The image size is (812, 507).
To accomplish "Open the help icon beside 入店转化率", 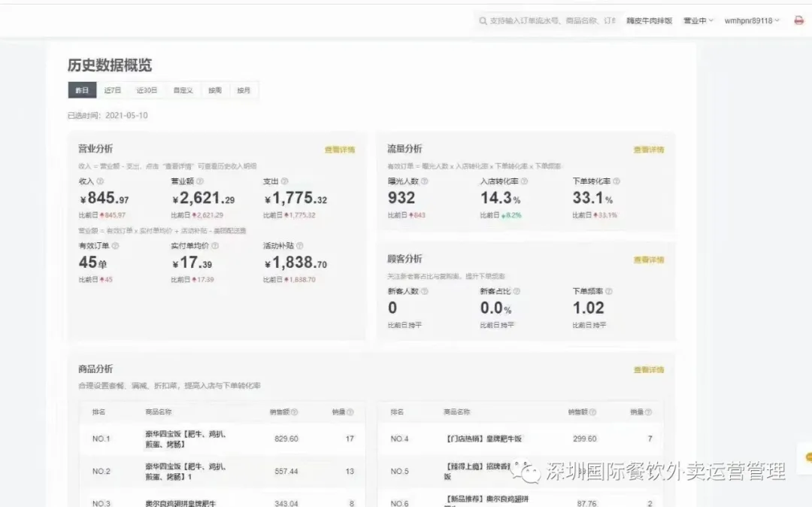I will pos(524,181).
